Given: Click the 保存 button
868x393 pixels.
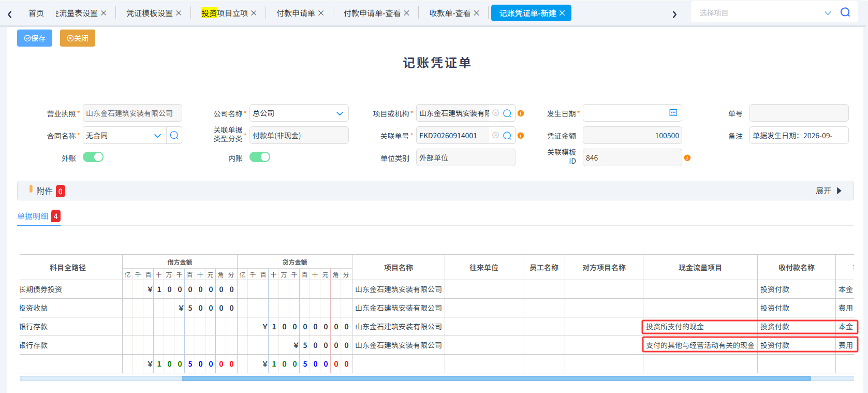Looking at the screenshot, I should (x=35, y=38).
